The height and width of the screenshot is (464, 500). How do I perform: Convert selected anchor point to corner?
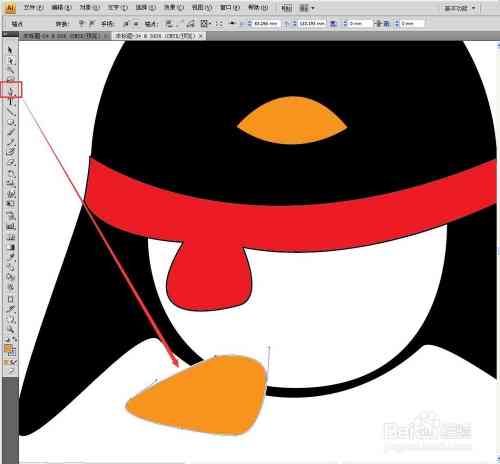click(x=82, y=23)
